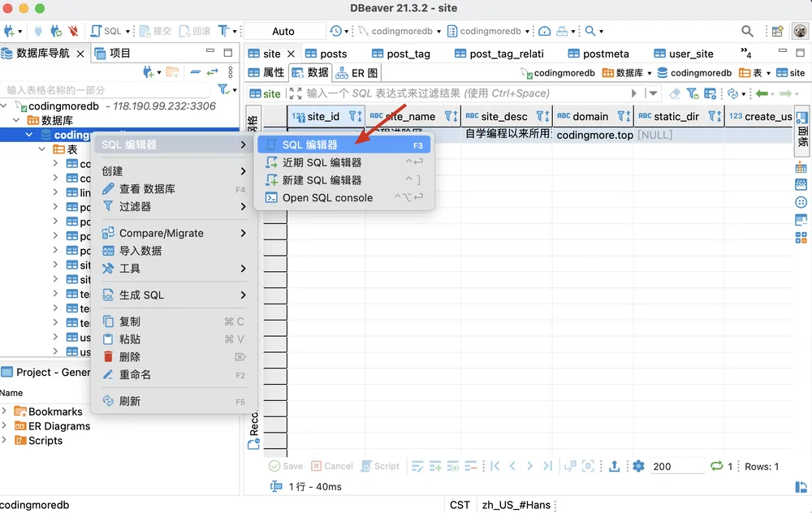Click the search magnifier icon in top toolbar
812x513 pixels.
pyautogui.click(x=747, y=31)
